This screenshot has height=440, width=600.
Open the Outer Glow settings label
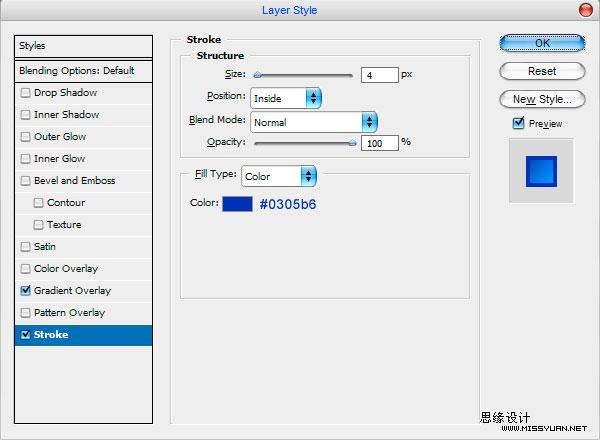[x=60, y=137]
